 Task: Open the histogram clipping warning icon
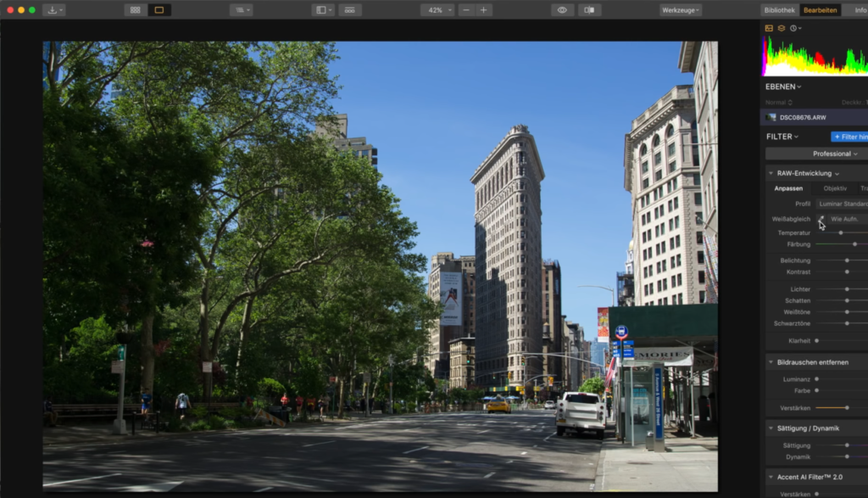(x=770, y=26)
